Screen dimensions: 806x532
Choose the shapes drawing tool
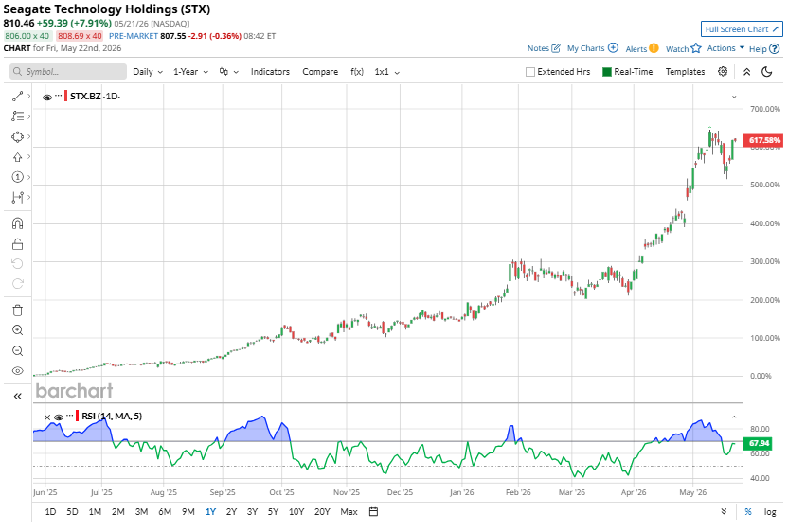17,137
